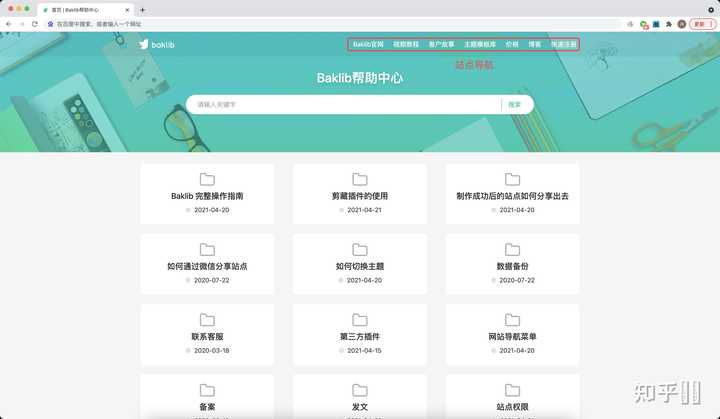The image size is (720, 419).
Task: Open the 联系客服 title link
Action: click(207, 337)
